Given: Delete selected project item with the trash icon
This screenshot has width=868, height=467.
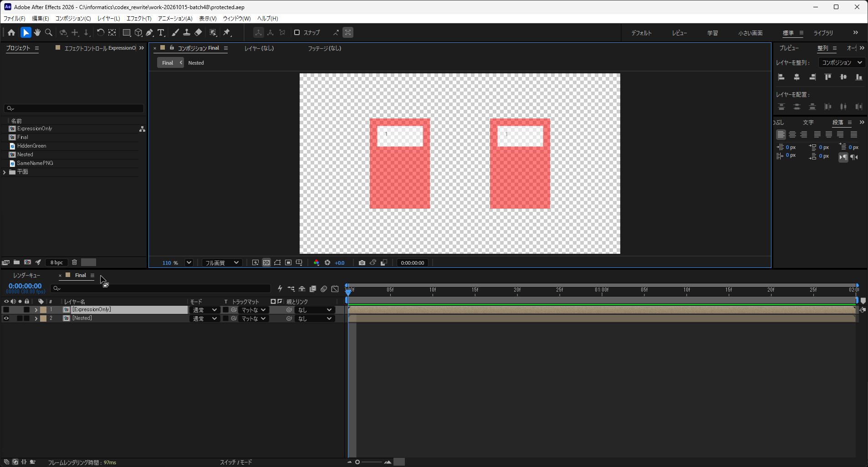Looking at the screenshot, I should pos(74,262).
